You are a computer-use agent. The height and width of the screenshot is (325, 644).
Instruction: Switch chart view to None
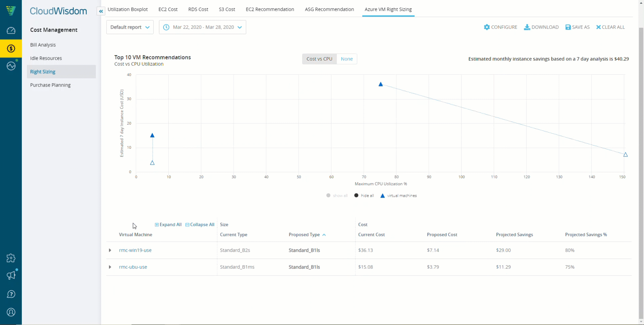click(x=347, y=59)
